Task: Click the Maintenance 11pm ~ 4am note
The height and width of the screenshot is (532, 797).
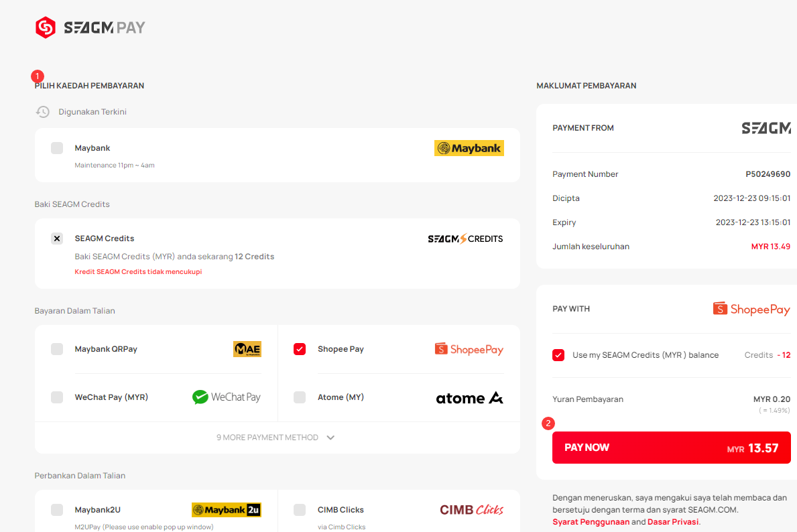Action: (115, 165)
